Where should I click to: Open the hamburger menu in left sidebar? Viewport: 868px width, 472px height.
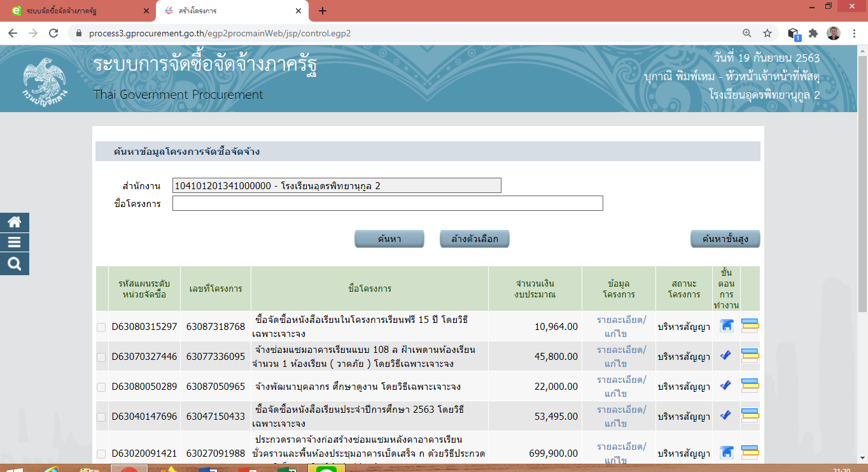14,243
